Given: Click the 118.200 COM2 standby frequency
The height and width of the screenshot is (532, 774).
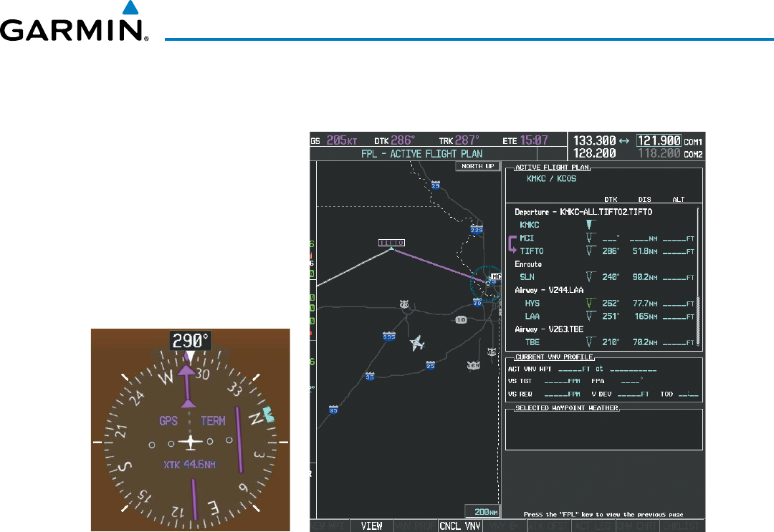Looking at the screenshot, I should click(x=659, y=153).
